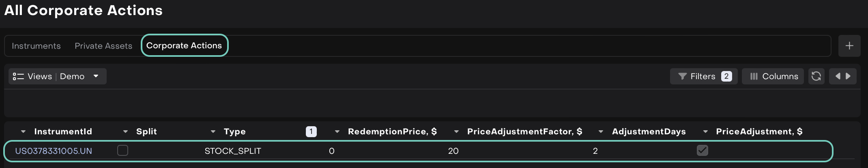The height and width of the screenshot is (168, 868).
Task: Select the STOCK_SPLIT type cell
Action: click(x=233, y=151)
